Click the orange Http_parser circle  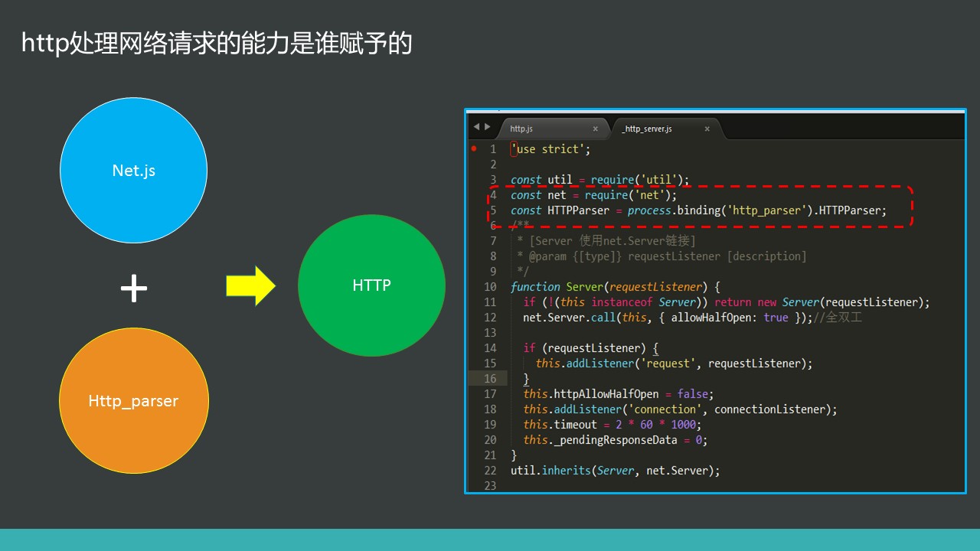(133, 400)
